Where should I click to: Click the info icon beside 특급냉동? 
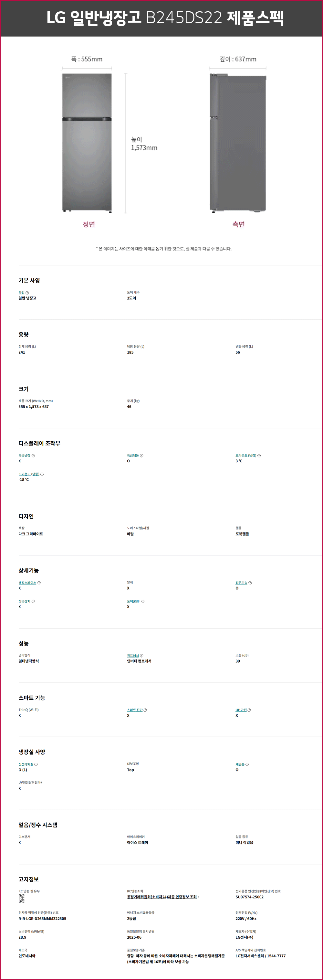pos(141,455)
